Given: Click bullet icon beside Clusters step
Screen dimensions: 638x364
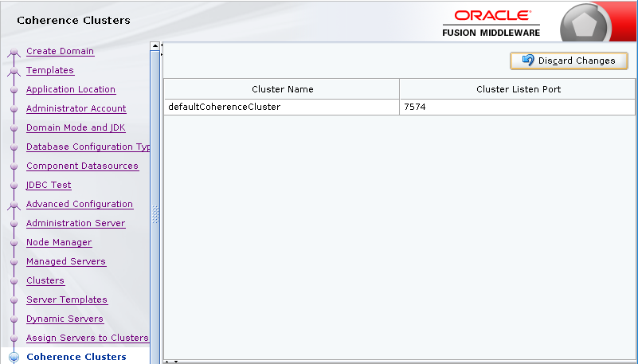Looking at the screenshot, I should tap(14, 281).
